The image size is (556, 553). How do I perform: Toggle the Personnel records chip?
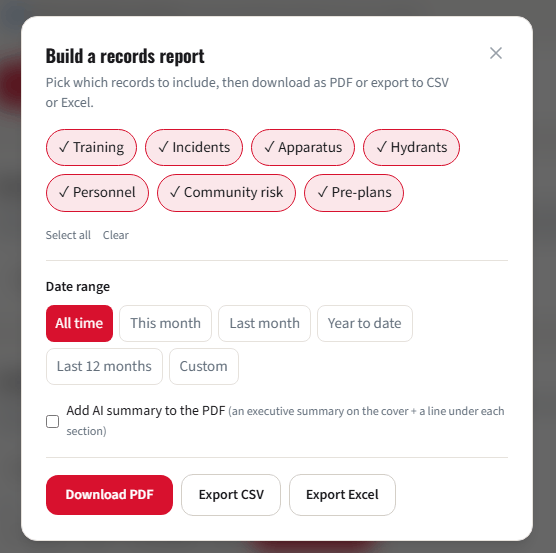pyautogui.click(x=97, y=193)
